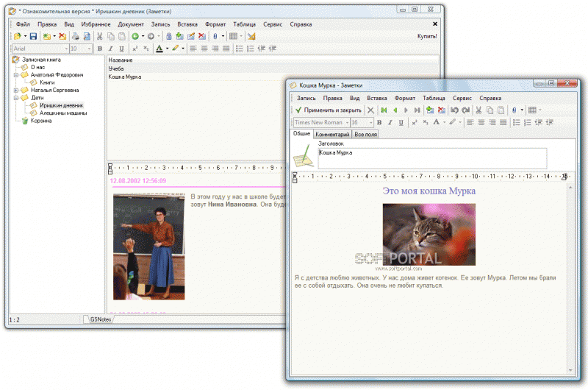
Task: Go to previous record in Кошка Мурка window
Action: (395, 110)
